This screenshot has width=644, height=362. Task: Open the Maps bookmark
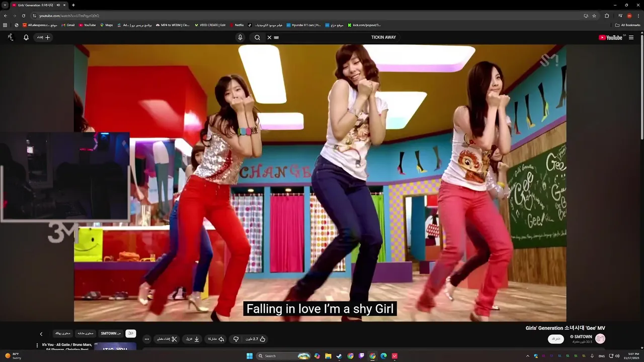107,25
